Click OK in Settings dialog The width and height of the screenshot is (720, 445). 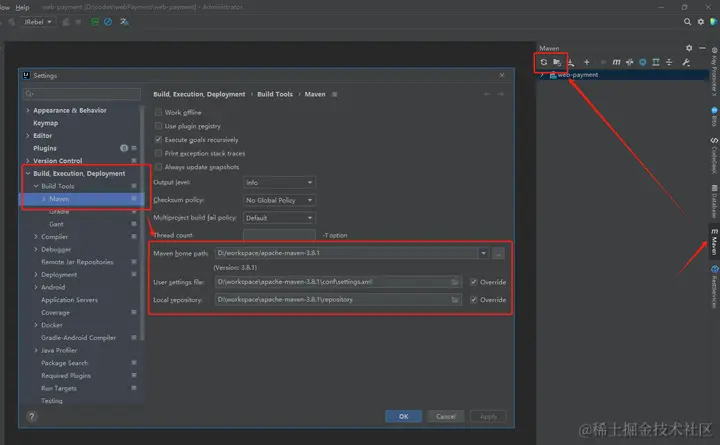point(404,416)
